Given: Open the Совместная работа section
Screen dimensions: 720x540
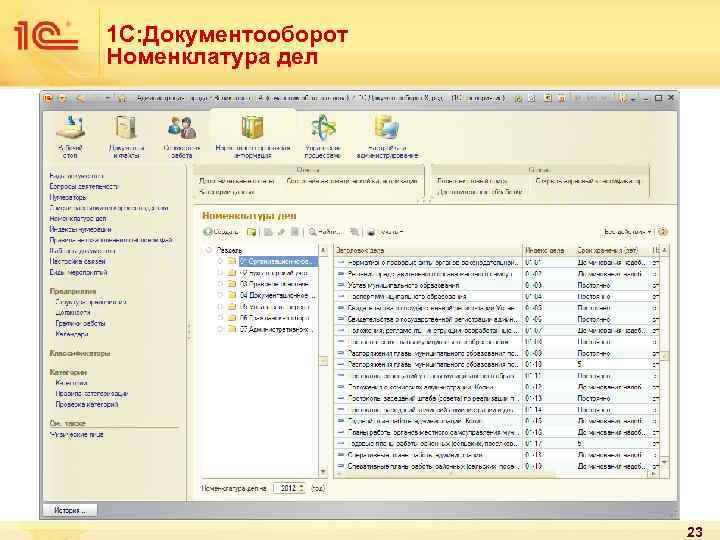Looking at the screenshot, I should [181, 136].
